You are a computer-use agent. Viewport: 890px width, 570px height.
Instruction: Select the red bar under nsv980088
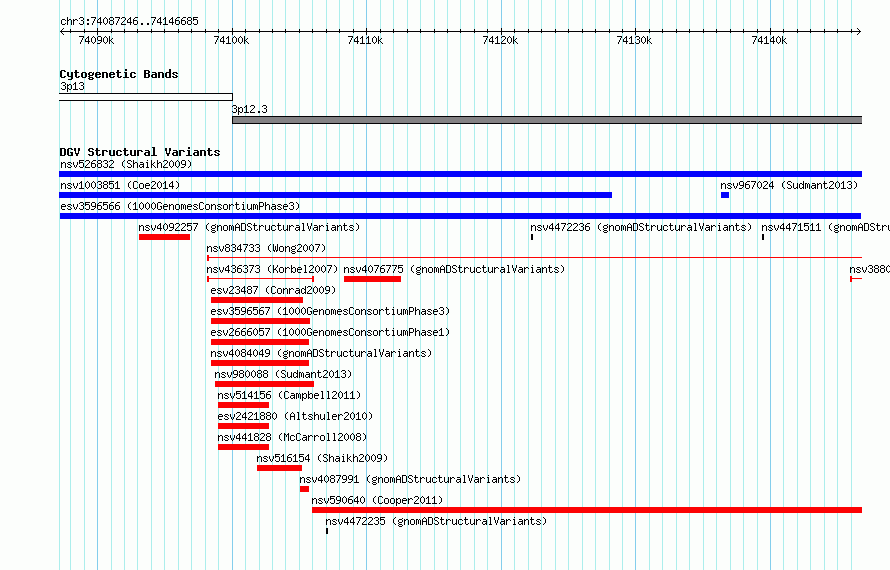[x=264, y=384]
